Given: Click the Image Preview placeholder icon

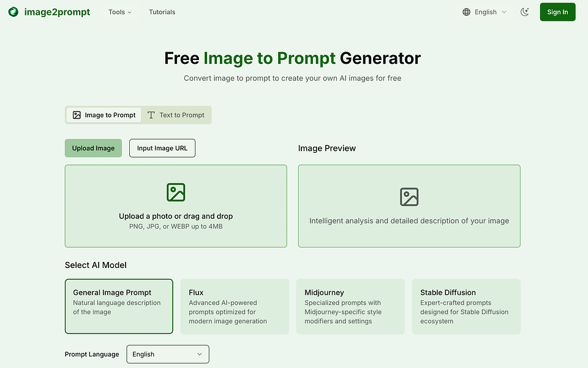Looking at the screenshot, I should [409, 197].
